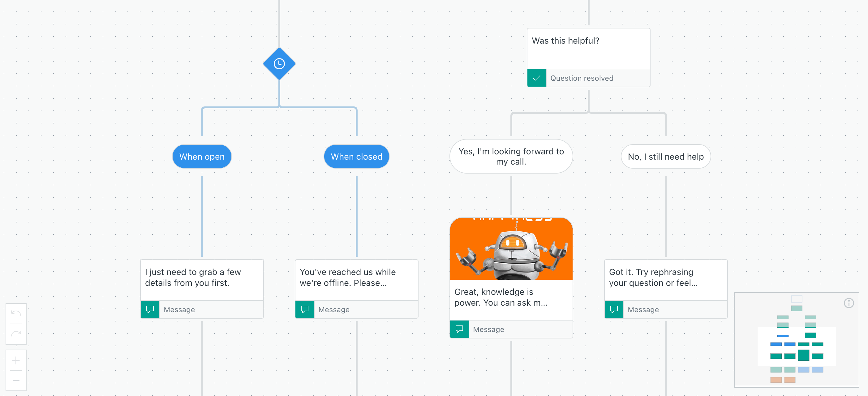Click the undo icon
Screen dimensions: 868x396
(16, 313)
